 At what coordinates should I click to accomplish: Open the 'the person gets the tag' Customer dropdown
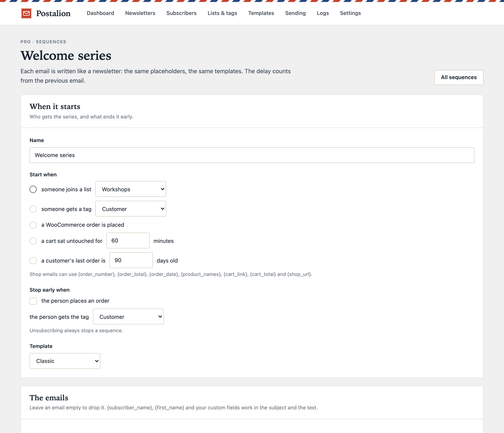[128, 316]
